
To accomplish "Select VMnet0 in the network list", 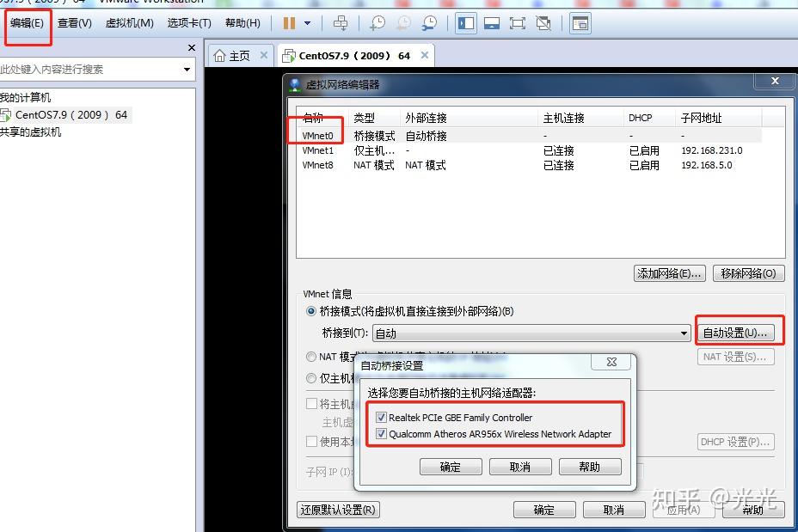I will [x=316, y=135].
